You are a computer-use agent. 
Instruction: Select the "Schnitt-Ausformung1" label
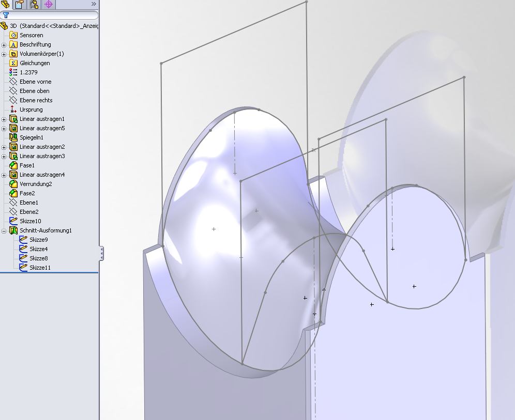(x=46, y=230)
